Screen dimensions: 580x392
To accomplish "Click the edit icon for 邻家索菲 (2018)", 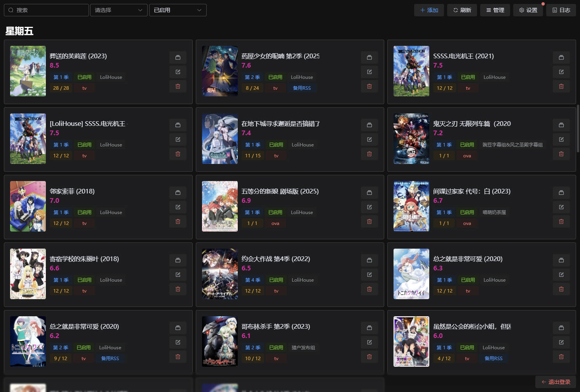I will pyautogui.click(x=178, y=207).
